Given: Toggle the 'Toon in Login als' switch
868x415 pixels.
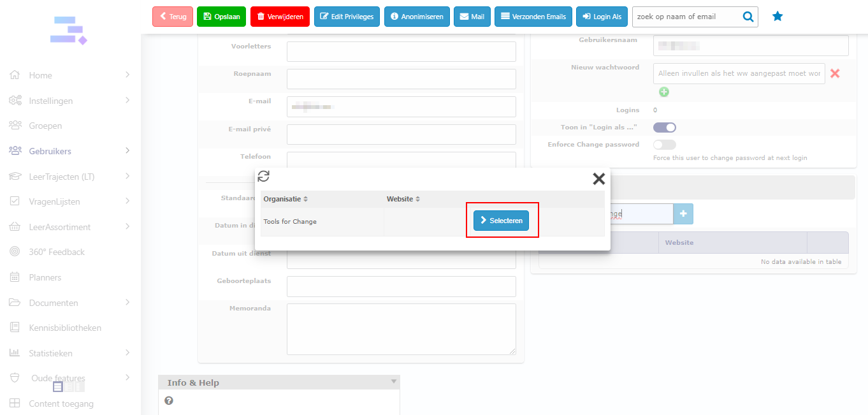Looking at the screenshot, I should pos(664,127).
